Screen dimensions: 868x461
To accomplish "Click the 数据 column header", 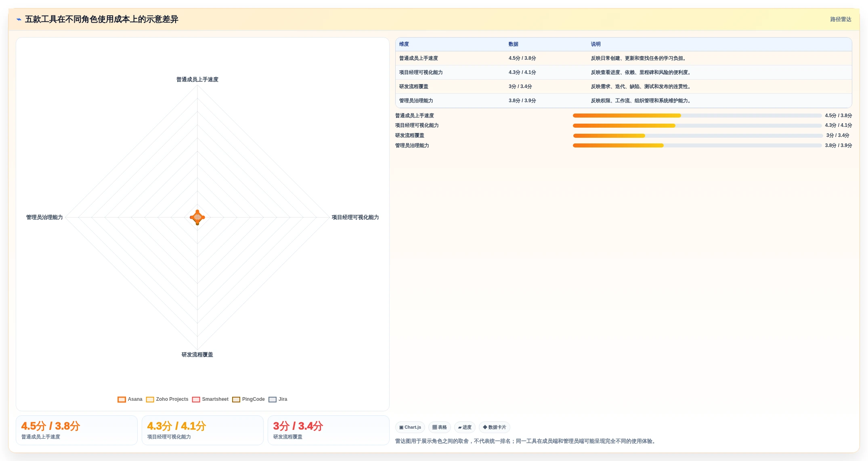I will click(x=514, y=44).
